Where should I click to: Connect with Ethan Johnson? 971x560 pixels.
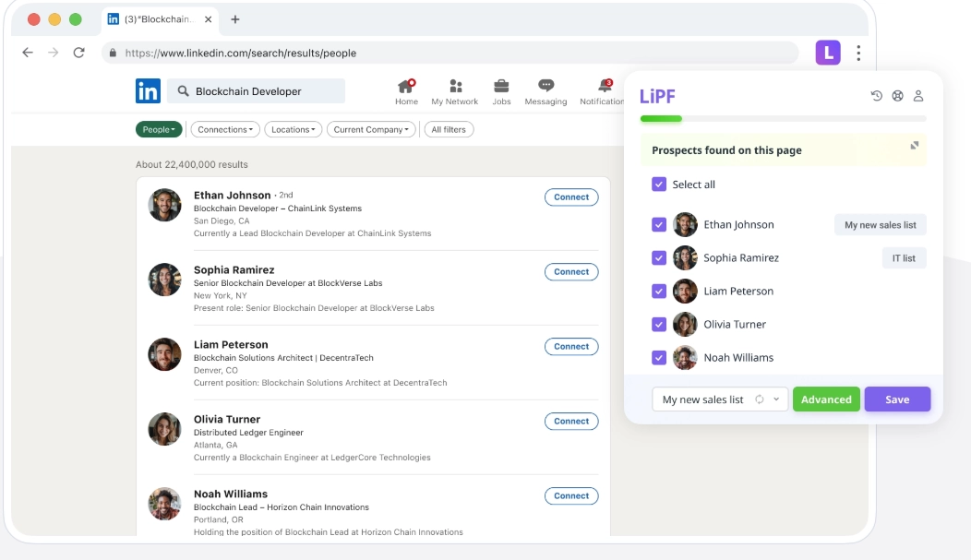click(x=571, y=197)
